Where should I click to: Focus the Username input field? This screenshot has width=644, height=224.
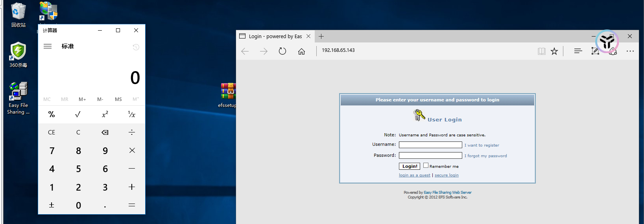[x=430, y=145]
